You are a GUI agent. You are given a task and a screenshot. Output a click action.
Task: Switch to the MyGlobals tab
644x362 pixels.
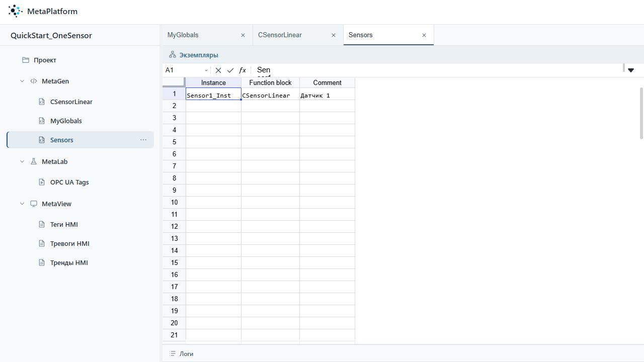tap(207, 35)
